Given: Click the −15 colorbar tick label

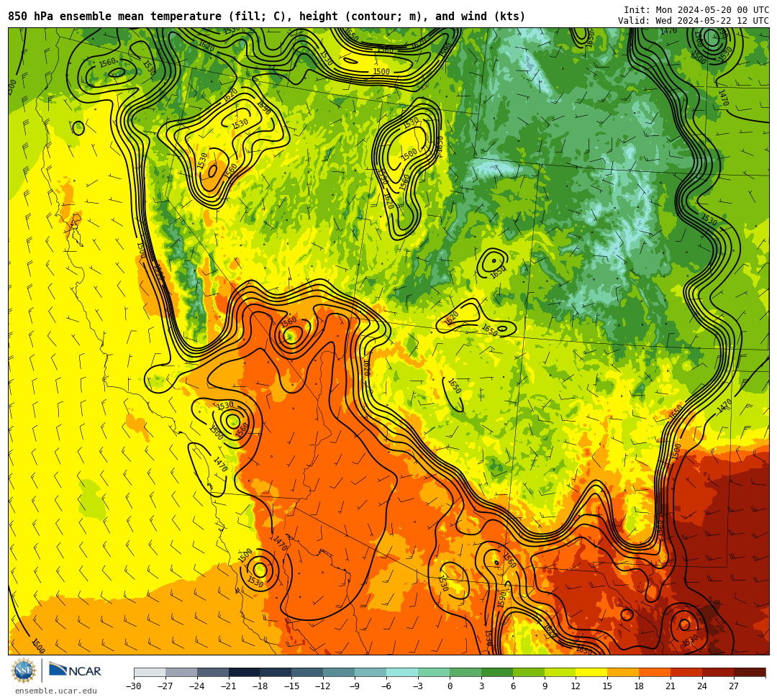Looking at the screenshot, I should point(292,686).
